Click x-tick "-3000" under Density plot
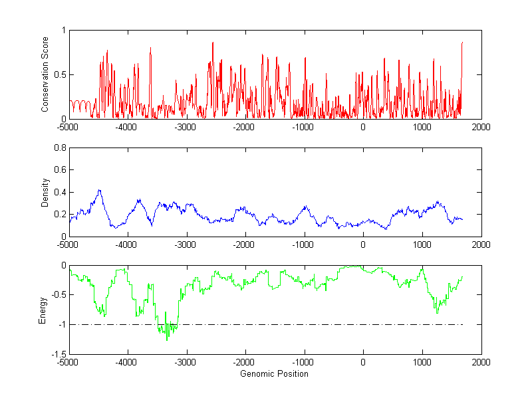The image size is (532, 398). (x=185, y=245)
